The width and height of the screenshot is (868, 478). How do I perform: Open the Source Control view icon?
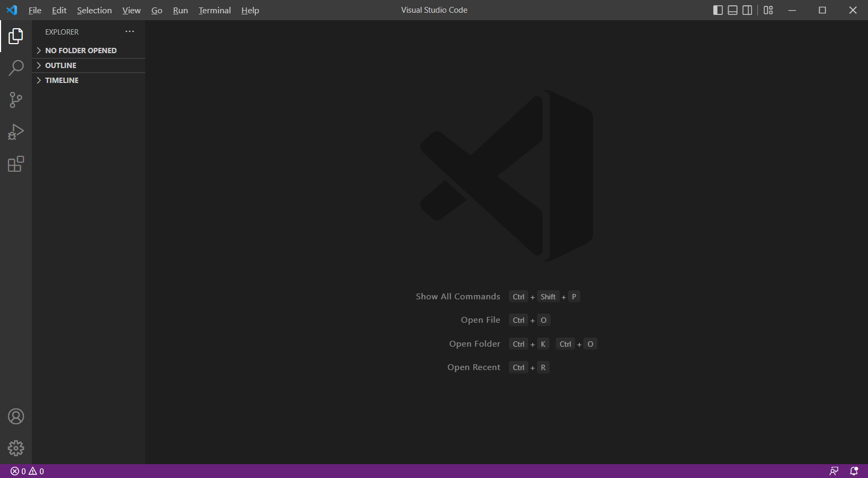click(16, 100)
